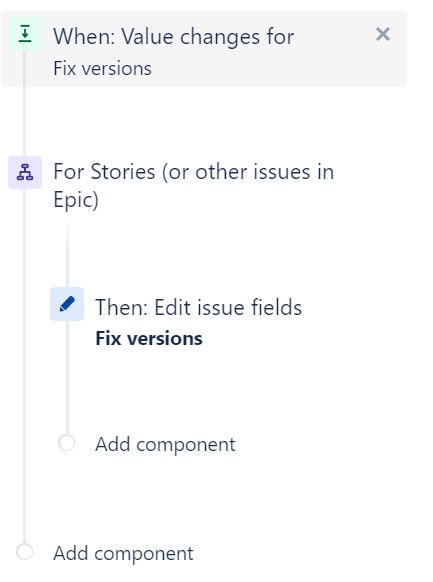Select the purple branch rule icon
This screenshot has height=582, width=433.
pos(25,173)
